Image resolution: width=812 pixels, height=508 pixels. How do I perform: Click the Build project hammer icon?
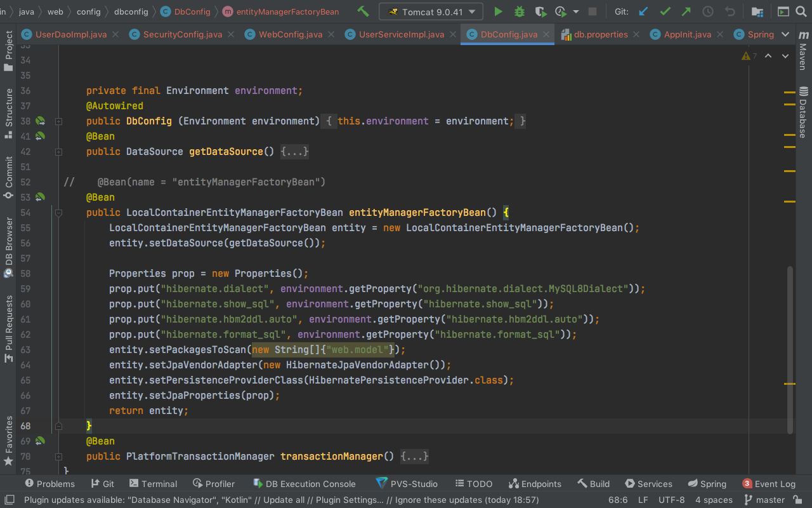[363, 11]
